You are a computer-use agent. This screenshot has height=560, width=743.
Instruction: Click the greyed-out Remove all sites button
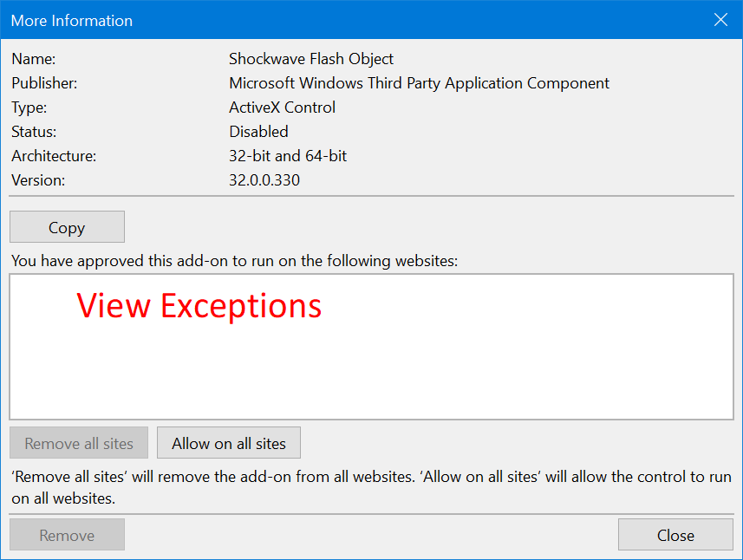tap(79, 443)
